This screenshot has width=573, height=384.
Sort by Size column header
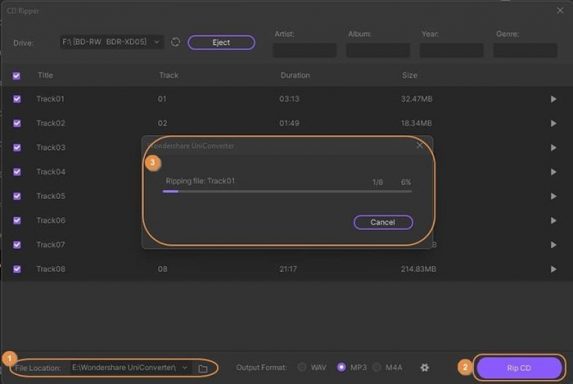click(410, 75)
